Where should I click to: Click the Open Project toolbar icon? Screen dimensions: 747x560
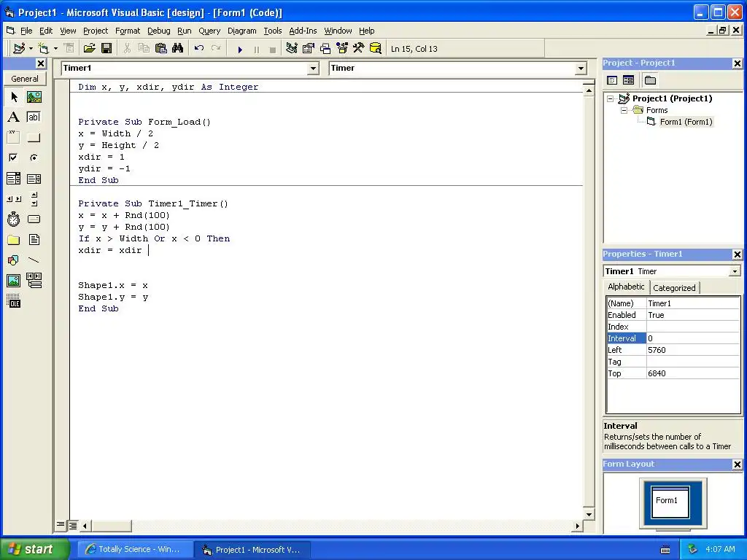tap(90, 49)
